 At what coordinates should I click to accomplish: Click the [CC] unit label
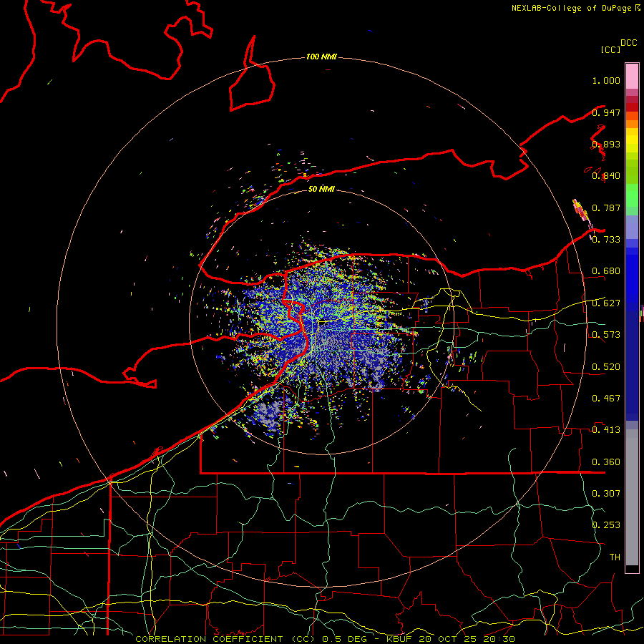pos(611,49)
